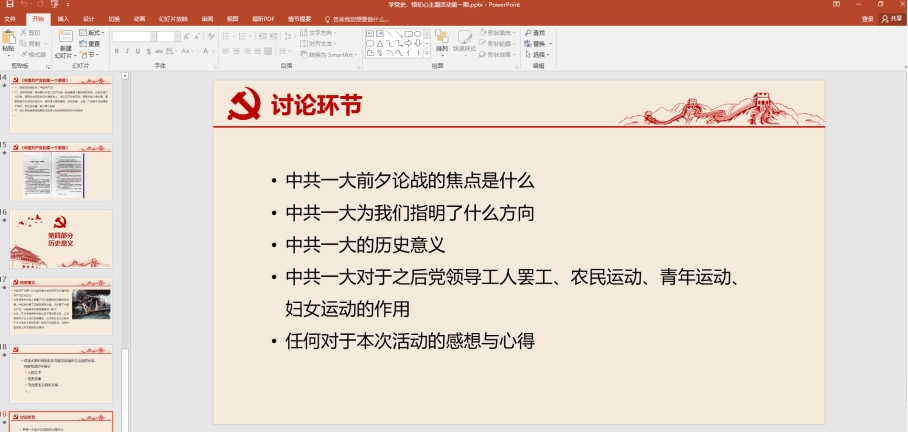
Task: Click the Convert to SmartArt icon
Action: (x=304, y=54)
